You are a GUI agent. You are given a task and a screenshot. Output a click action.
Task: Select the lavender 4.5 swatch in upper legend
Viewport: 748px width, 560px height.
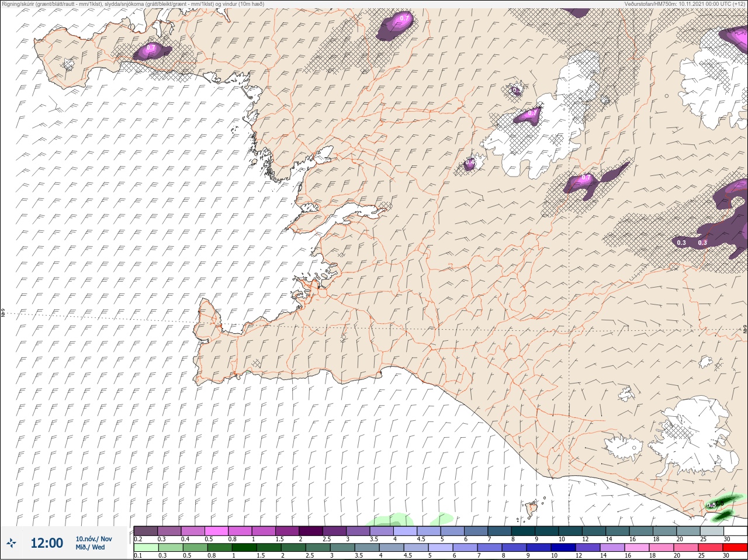coord(429,531)
